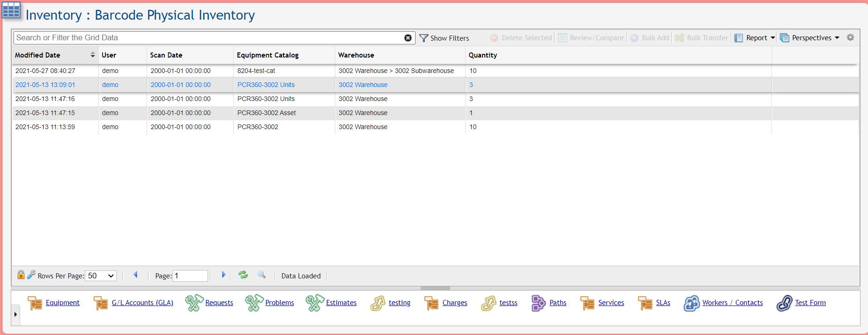Click the Page number input field

[190, 276]
